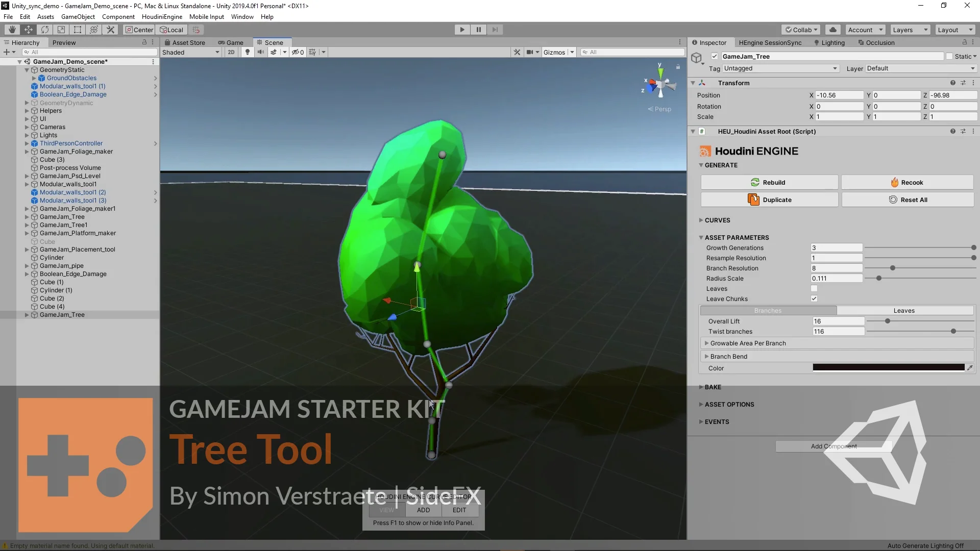Switch to the Asset Store tab
Image resolution: width=980 pixels, height=551 pixels.
coord(185,42)
